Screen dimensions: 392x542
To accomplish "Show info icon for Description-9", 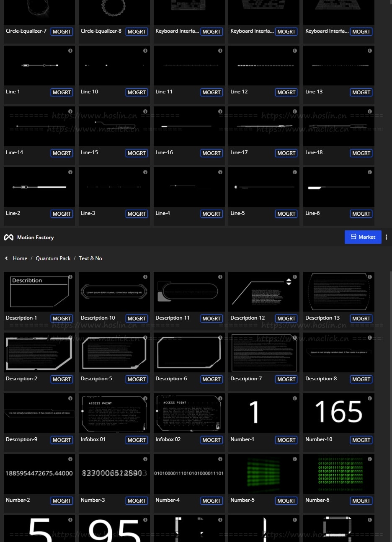I will [x=70, y=398].
